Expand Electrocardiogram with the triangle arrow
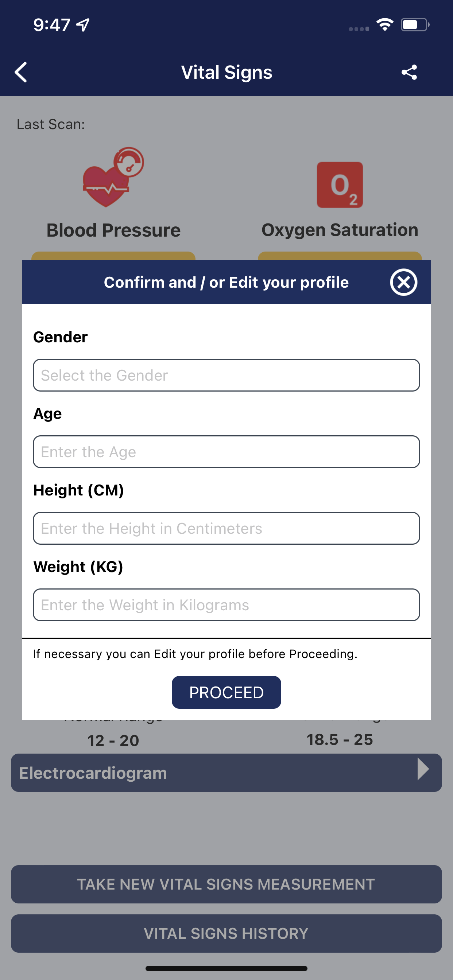The height and width of the screenshot is (980, 453). (423, 769)
